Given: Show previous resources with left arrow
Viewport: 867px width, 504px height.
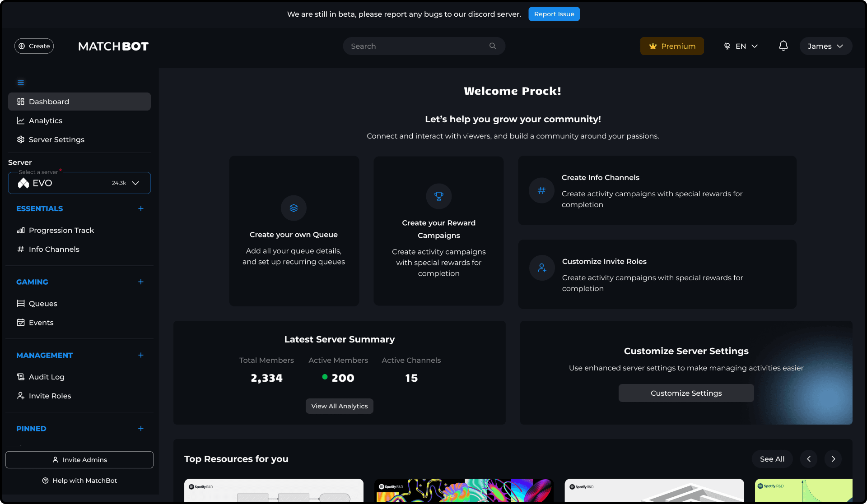Looking at the screenshot, I should [809, 459].
